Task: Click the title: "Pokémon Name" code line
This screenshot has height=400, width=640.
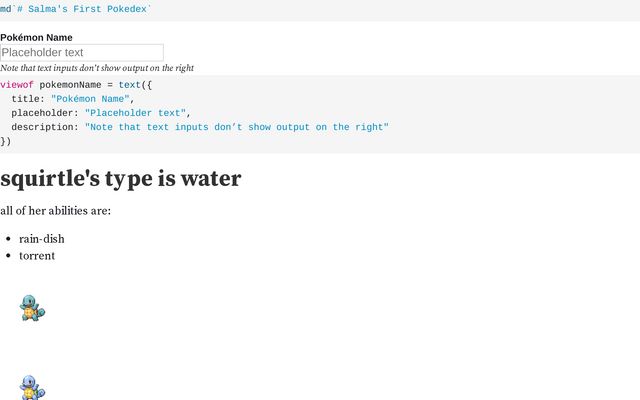Action: pos(73,99)
